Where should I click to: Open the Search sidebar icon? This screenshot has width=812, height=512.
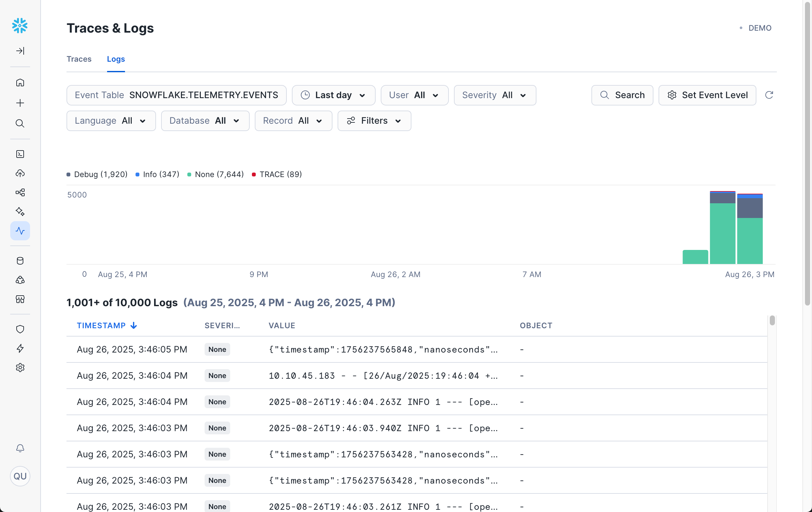tap(20, 124)
